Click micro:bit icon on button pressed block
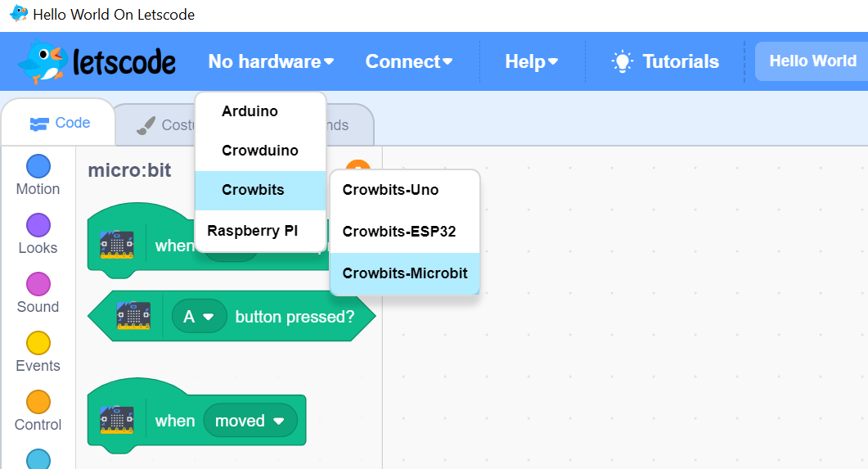 (133, 316)
